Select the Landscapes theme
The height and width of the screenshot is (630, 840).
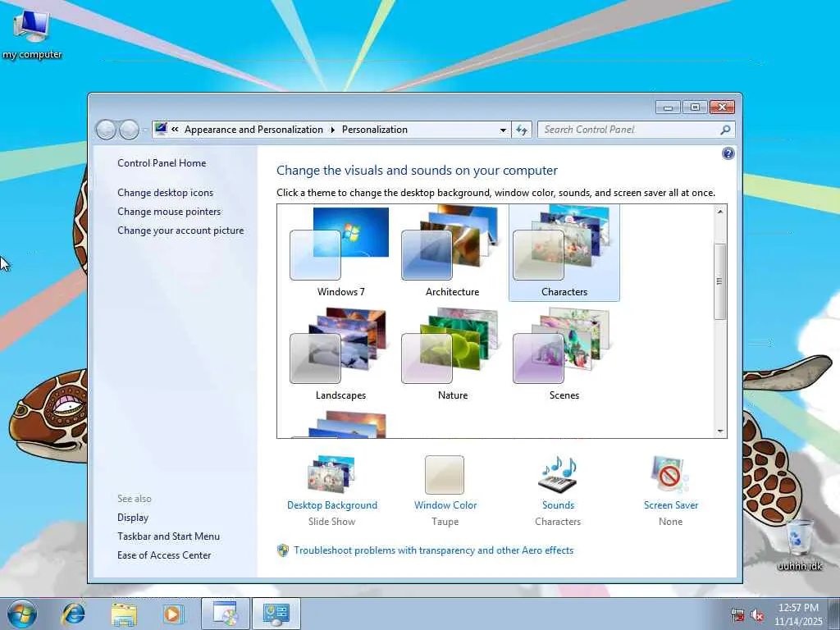tap(340, 354)
